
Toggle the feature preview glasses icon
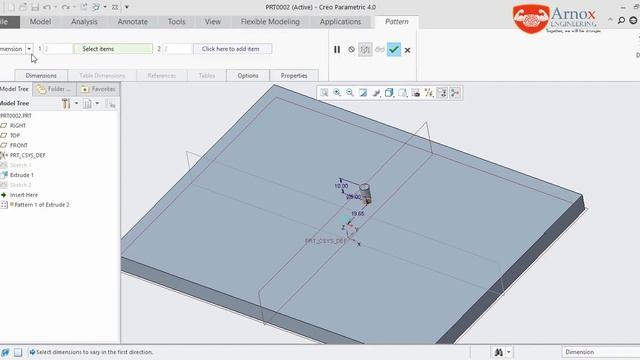pyautogui.click(x=380, y=49)
